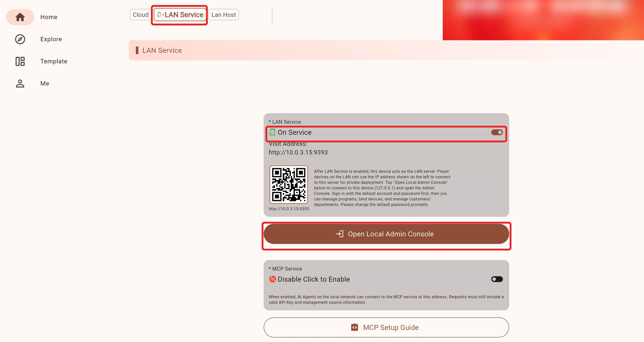This screenshot has height=342, width=644.
Task: Click the Explore compass icon
Action: click(x=20, y=39)
